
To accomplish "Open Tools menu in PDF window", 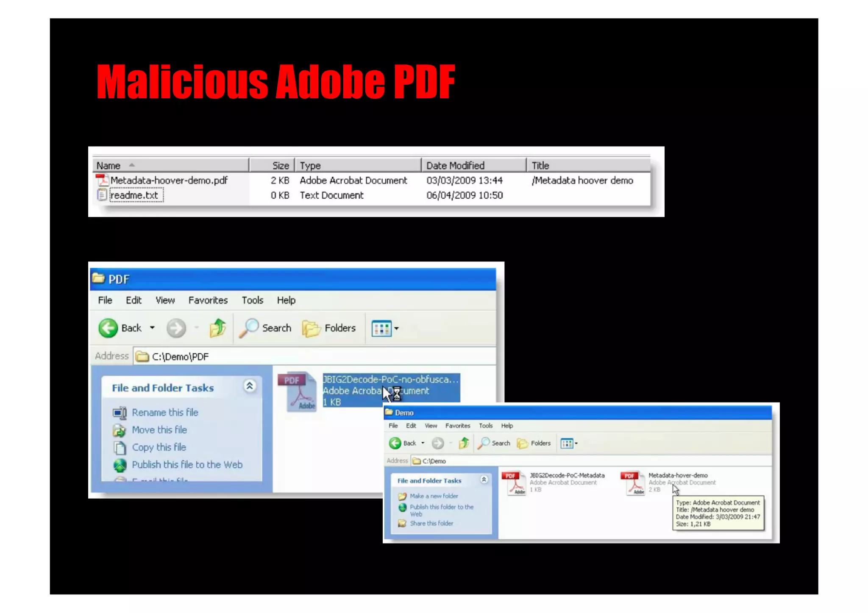I will point(253,300).
